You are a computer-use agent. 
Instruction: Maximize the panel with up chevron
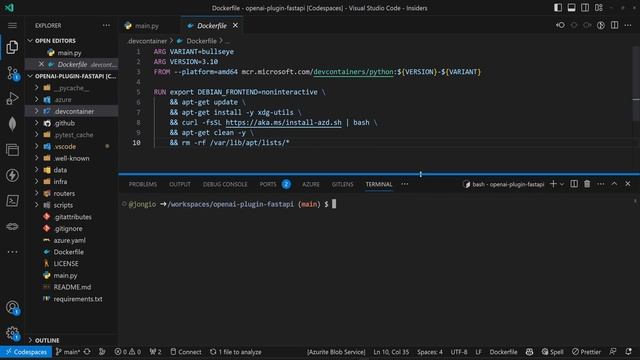point(614,184)
